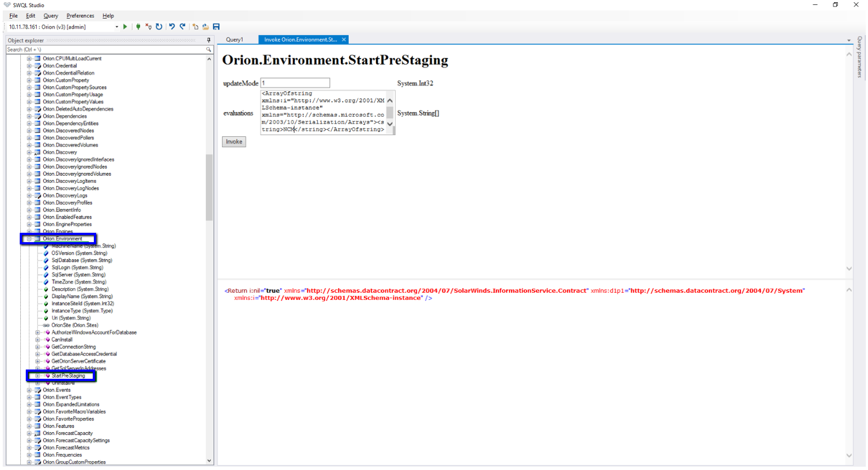
Task: Open the server connection dropdown
Action: point(116,27)
